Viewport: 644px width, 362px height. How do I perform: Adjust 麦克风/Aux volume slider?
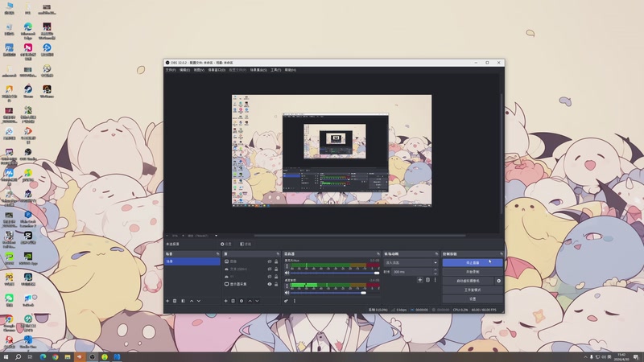(334, 273)
